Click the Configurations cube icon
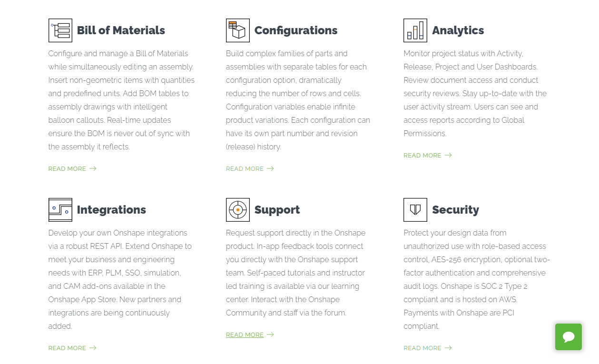 (237, 30)
